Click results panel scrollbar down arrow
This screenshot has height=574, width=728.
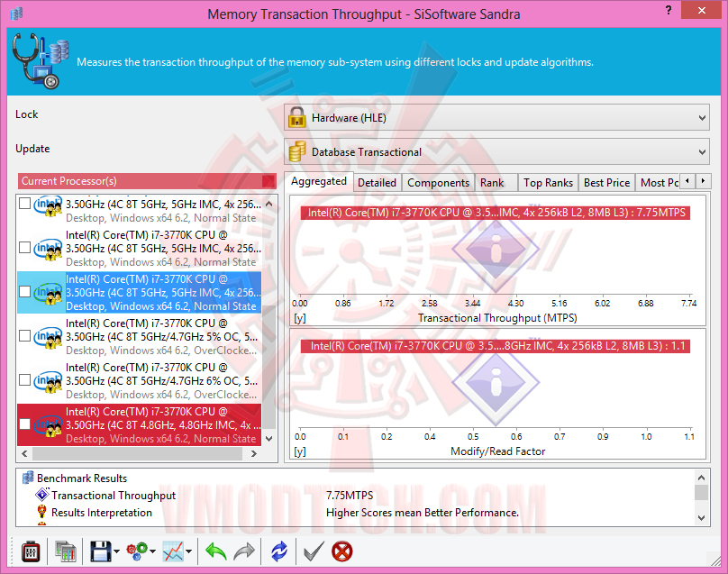click(x=702, y=518)
